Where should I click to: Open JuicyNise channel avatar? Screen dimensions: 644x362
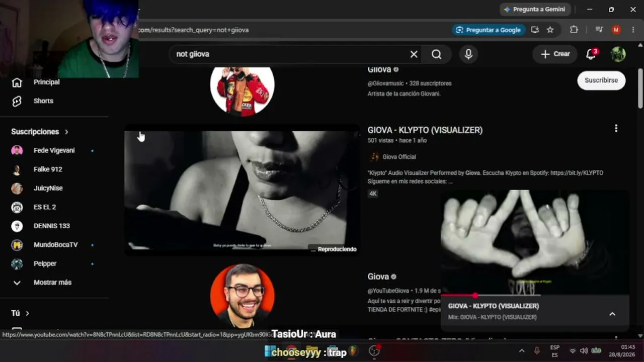(17, 188)
